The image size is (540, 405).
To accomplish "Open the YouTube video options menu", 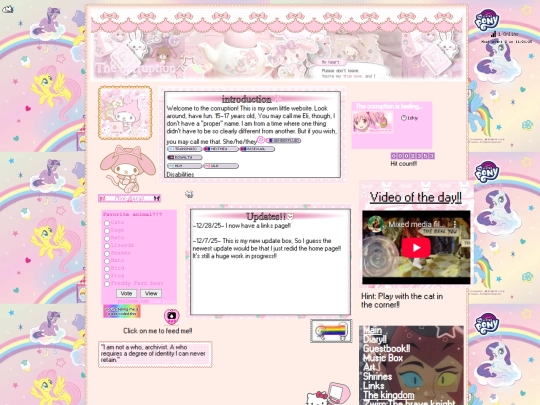I will pyautogui.click(x=455, y=224).
